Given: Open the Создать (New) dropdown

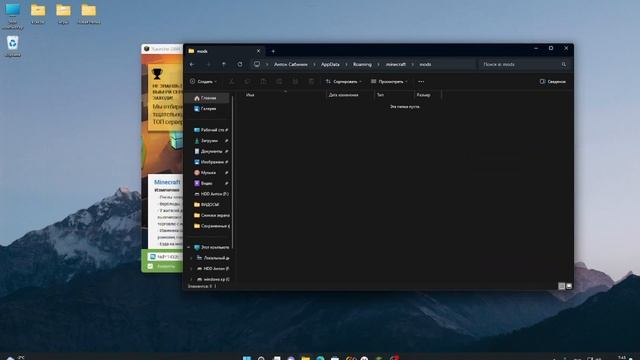Looking at the screenshot, I should 203,82.
